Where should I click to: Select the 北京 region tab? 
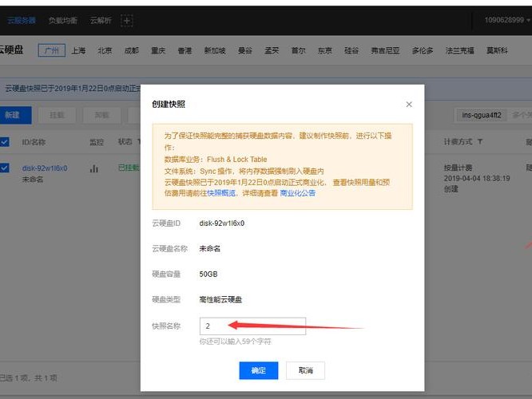[105, 50]
